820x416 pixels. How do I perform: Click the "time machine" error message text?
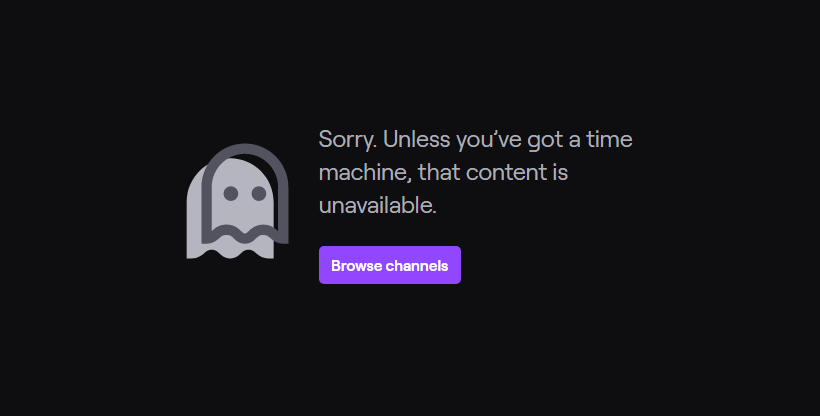coord(475,172)
